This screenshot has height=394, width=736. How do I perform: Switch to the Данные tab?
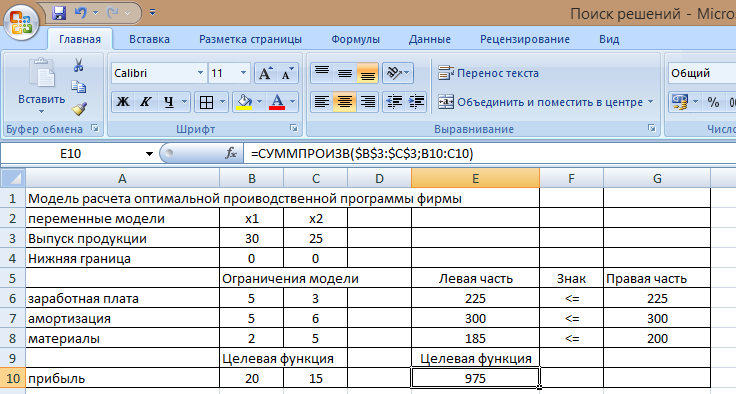click(x=429, y=39)
